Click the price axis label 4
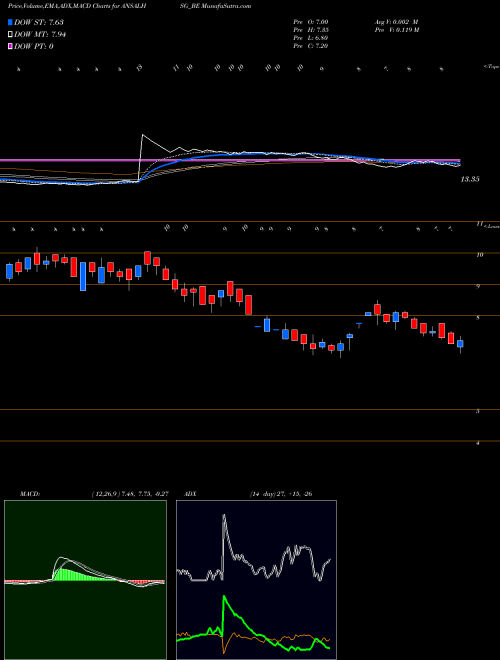Viewport: 500px width, 660px height. (x=478, y=443)
